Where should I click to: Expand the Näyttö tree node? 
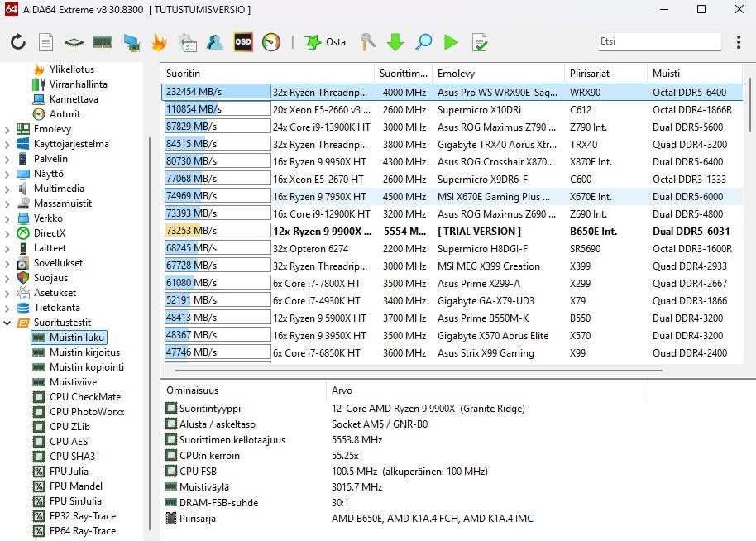7,174
